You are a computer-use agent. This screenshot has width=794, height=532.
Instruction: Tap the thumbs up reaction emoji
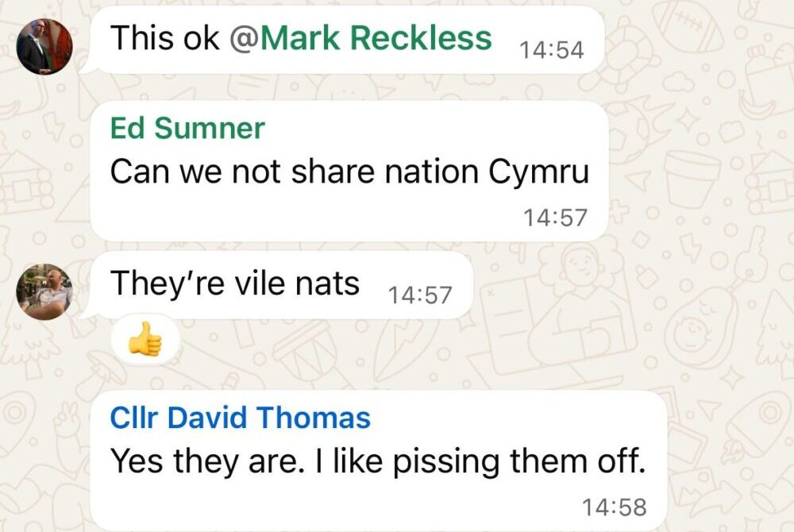point(145,338)
